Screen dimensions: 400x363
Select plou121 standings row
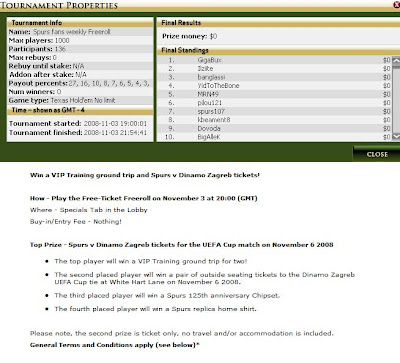(275, 103)
